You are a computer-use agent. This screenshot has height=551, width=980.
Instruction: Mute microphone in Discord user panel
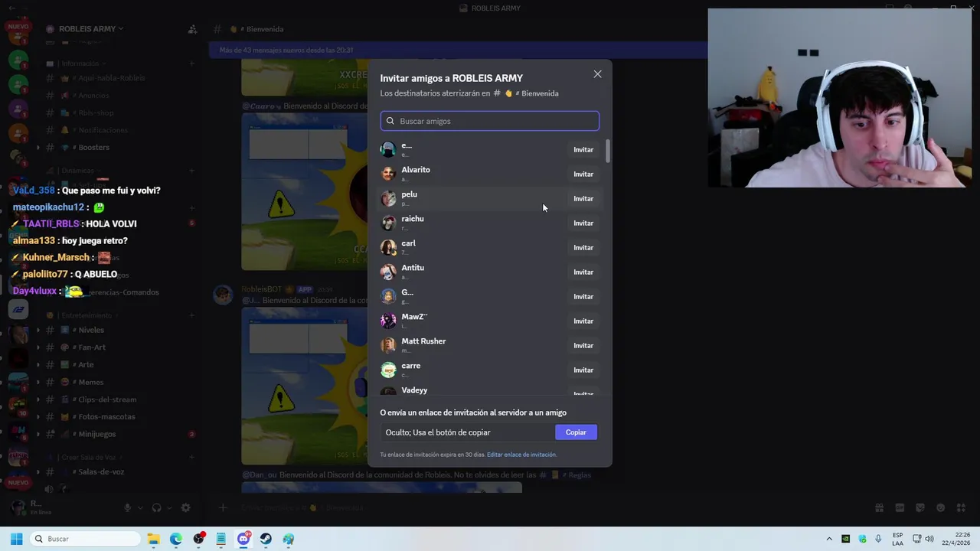(128, 507)
